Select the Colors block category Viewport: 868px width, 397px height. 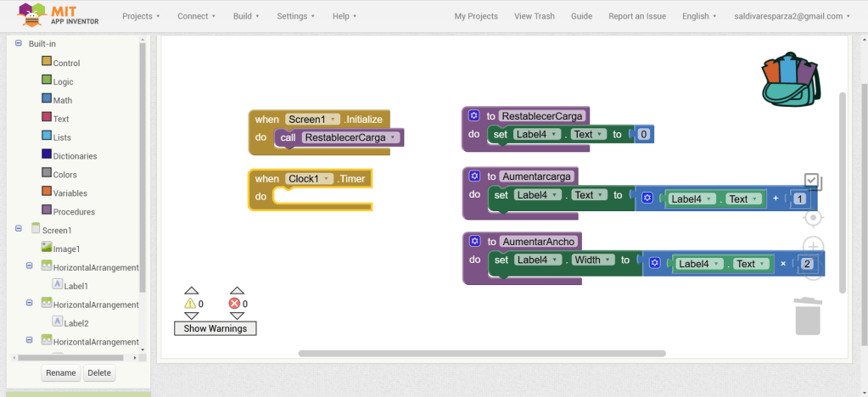pyautogui.click(x=64, y=175)
